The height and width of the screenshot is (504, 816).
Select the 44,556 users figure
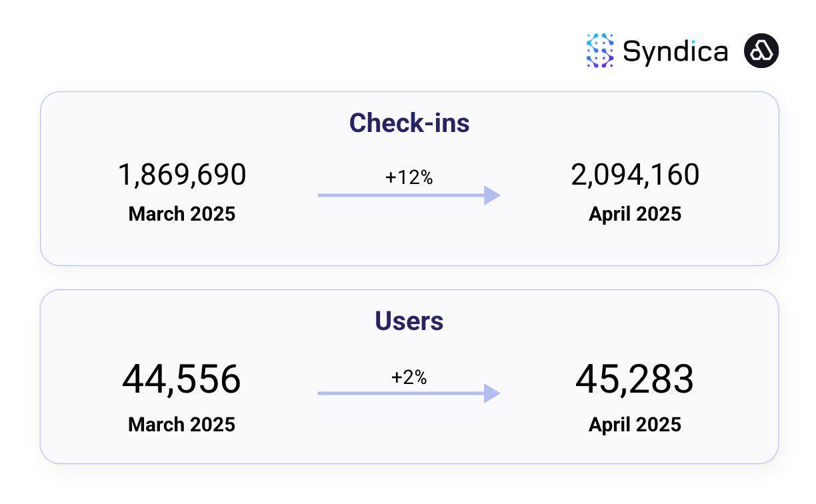pos(181,379)
